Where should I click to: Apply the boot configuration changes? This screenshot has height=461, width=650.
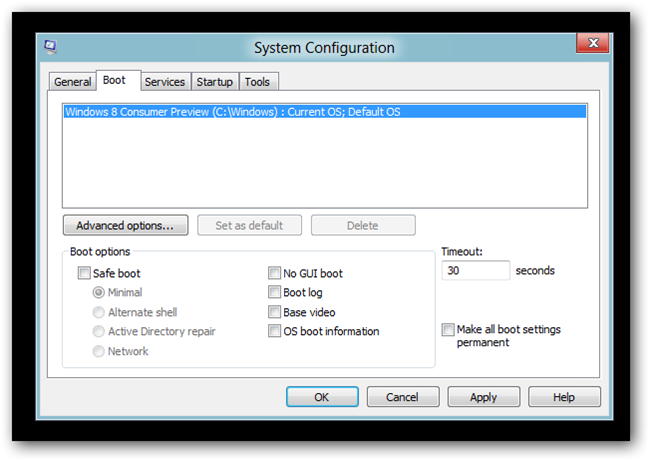pyautogui.click(x=483, y=397)
